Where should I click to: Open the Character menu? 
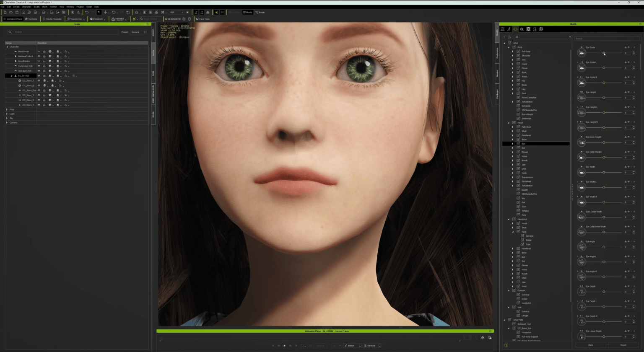click(x=26, y=7)
